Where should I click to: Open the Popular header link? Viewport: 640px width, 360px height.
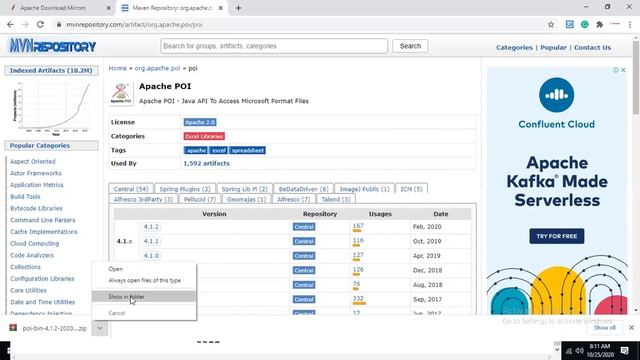tap(553, 47)
